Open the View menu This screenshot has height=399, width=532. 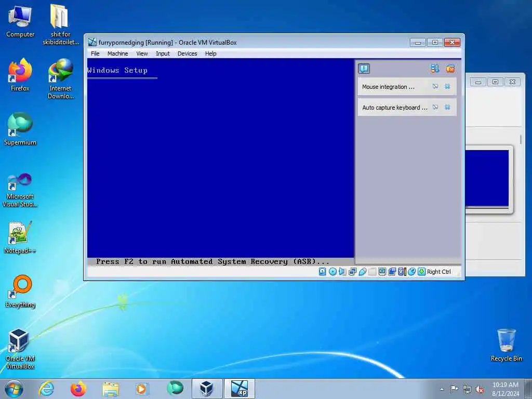coord(142,54)
